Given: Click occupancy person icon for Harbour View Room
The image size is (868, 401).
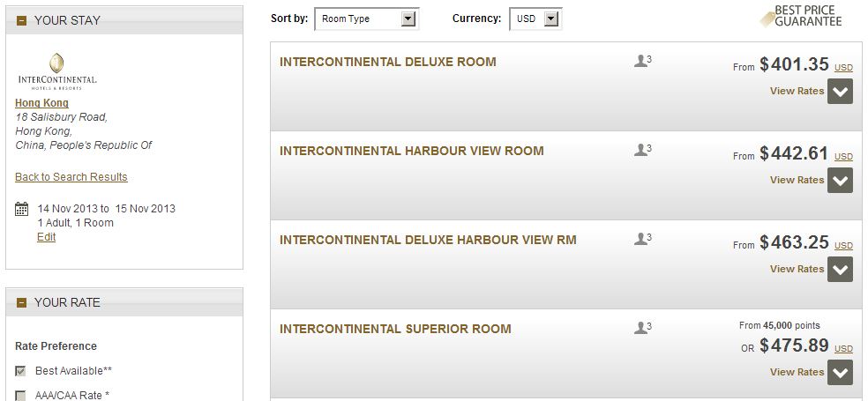Looking at the screenshot, I should (x=642, y=150).
